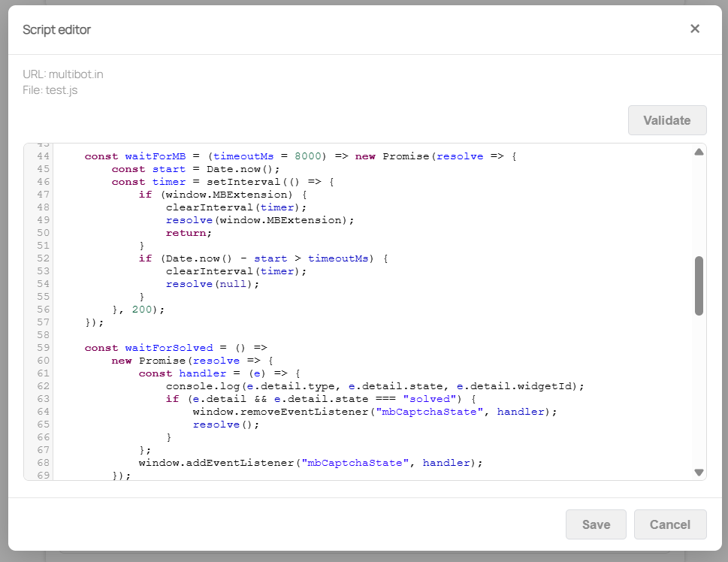Click line number 44 in the gutter
This screenshot has height=562, width=728.
click(44, 156)
